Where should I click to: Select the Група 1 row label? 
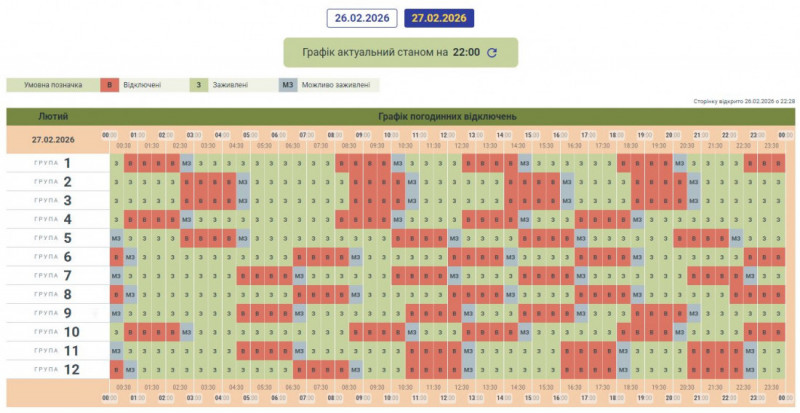click(53, 163)
